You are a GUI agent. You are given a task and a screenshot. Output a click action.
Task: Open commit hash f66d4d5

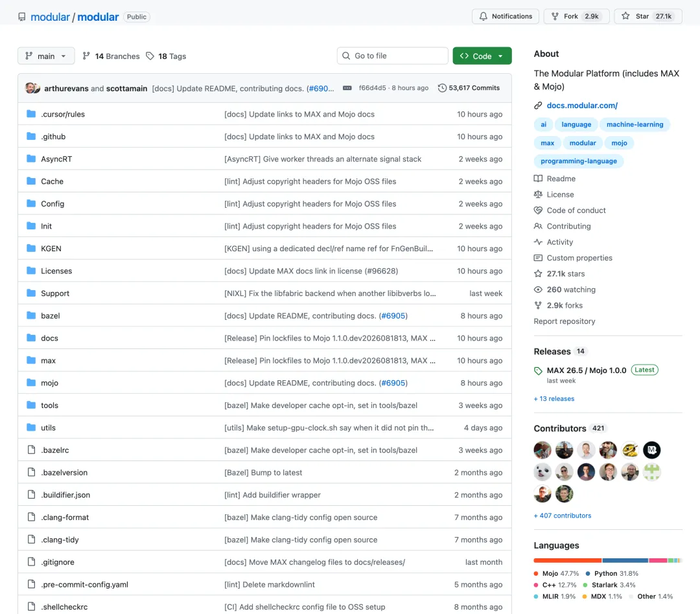pos(372,88)
